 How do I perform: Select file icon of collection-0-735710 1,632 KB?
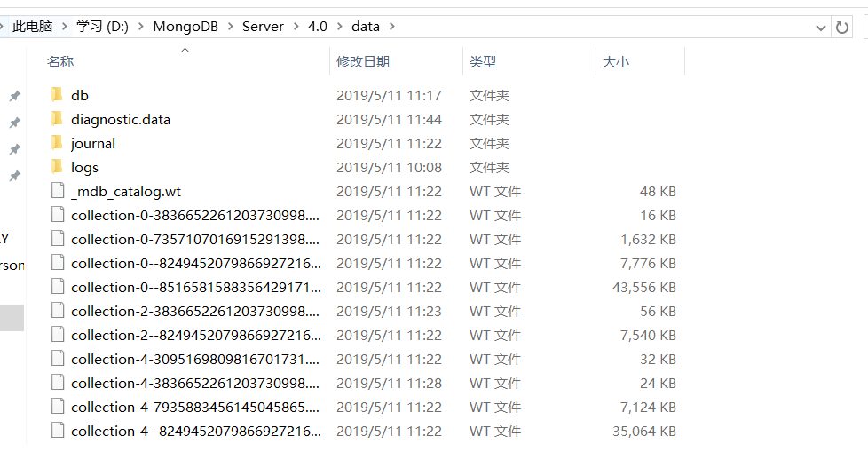[x=58, y=238]
